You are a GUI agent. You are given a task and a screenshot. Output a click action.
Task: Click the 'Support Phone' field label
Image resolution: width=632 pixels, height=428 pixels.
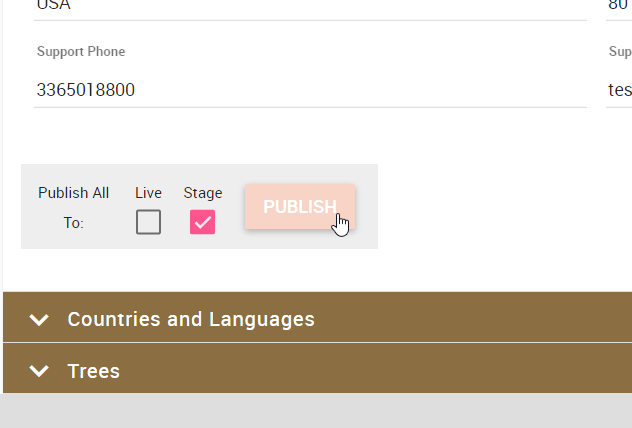click(x=81, y=52)
